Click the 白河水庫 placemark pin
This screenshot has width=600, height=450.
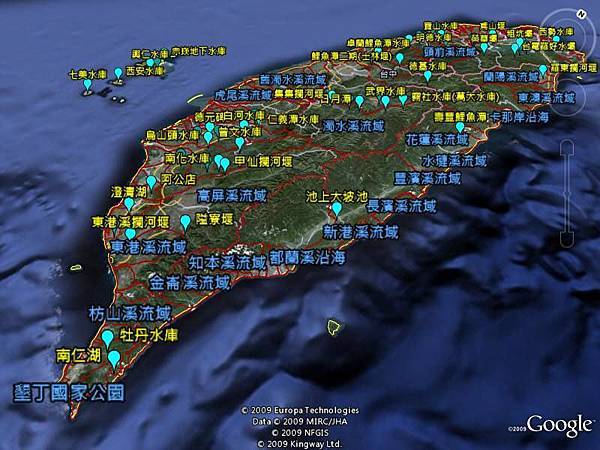[x=244, y=124]
